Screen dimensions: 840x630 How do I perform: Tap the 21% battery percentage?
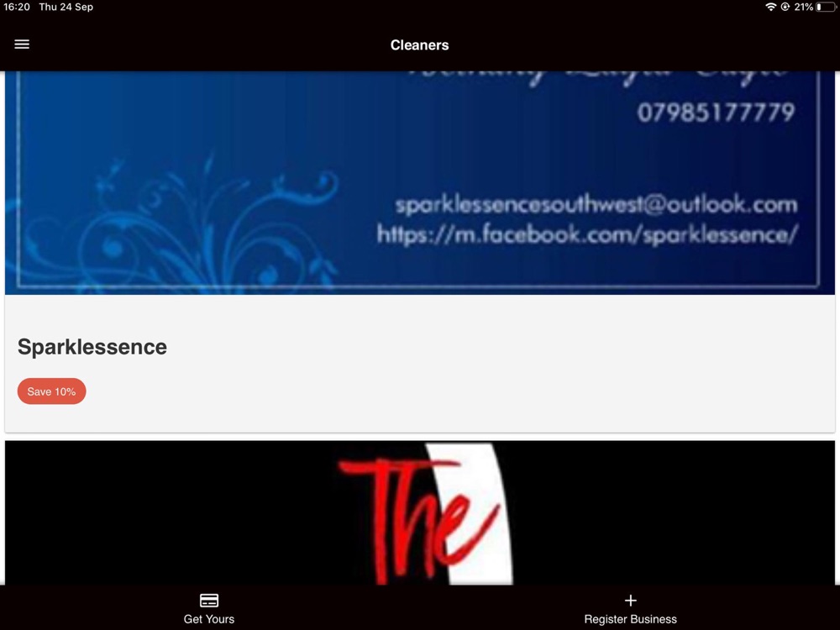(804, 7)
